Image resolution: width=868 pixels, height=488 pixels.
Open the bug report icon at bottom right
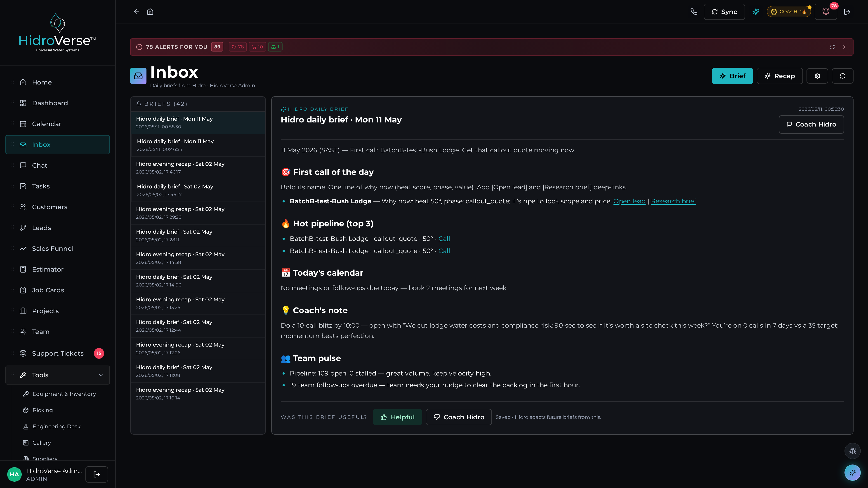(x=852, y=451)
